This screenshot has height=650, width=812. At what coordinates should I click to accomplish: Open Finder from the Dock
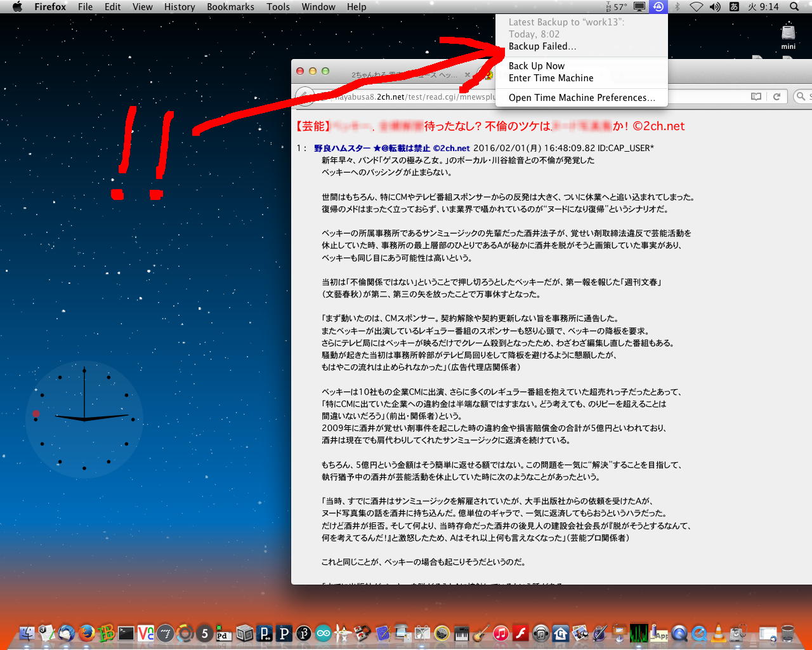[27, 633]
